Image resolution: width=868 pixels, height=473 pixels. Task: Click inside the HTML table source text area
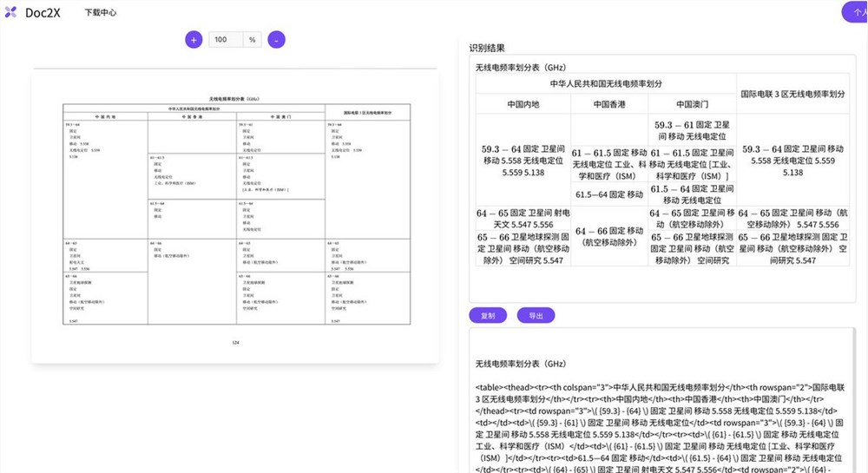661,417
